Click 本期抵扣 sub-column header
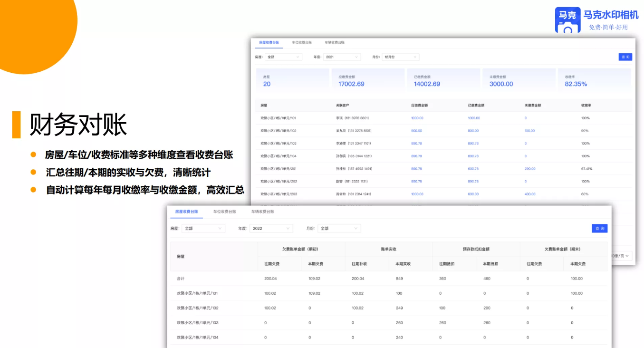The width and height of the screenshot is (644, 348). pos(490,264)
